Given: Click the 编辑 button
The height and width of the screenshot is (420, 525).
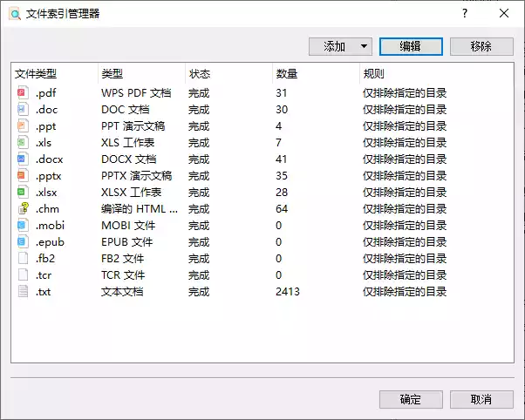Looking at the screenshot, I should pyautogui.click(x=411, y=46).
